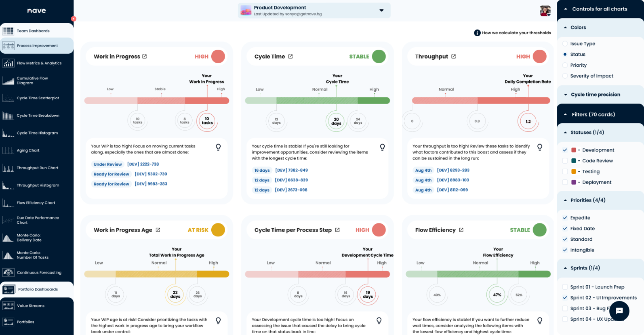This screenshot has height=335, width=644.
Task: Open the Product Development dashboard dropdown
Action: coord(381,10)
